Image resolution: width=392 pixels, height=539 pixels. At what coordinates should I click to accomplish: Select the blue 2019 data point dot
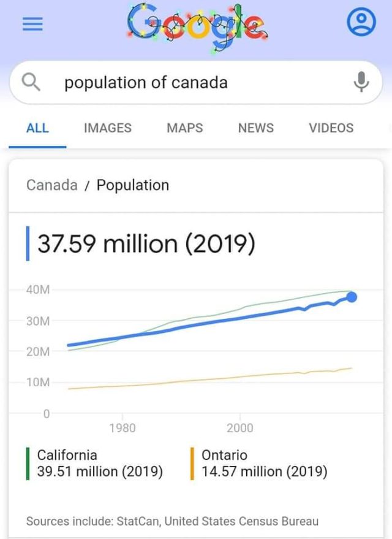[352, 297]
